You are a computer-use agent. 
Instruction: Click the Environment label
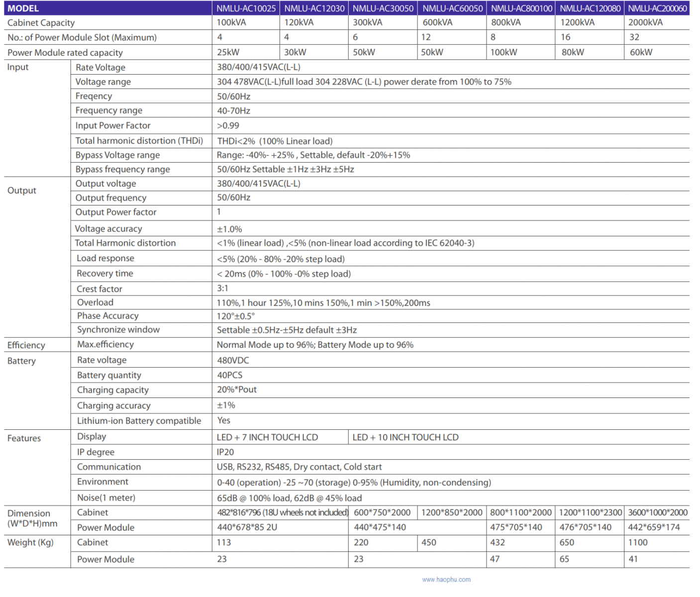[102, 482]
